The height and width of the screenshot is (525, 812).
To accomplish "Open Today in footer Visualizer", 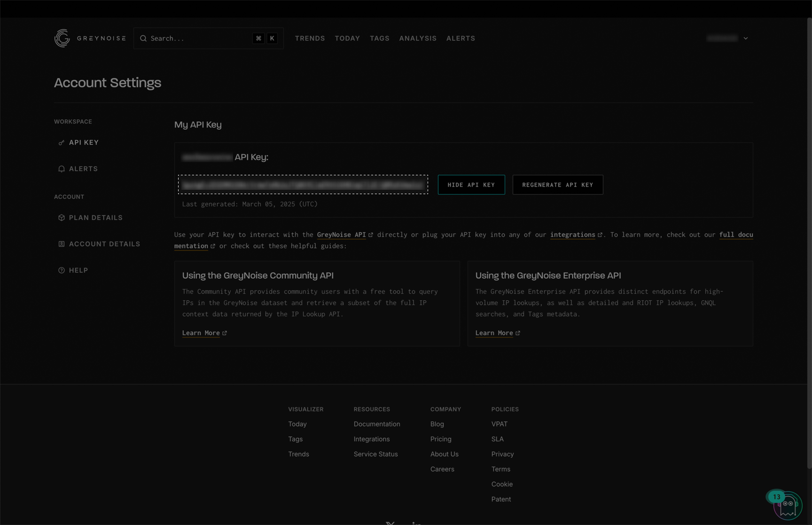I will 297,424.
